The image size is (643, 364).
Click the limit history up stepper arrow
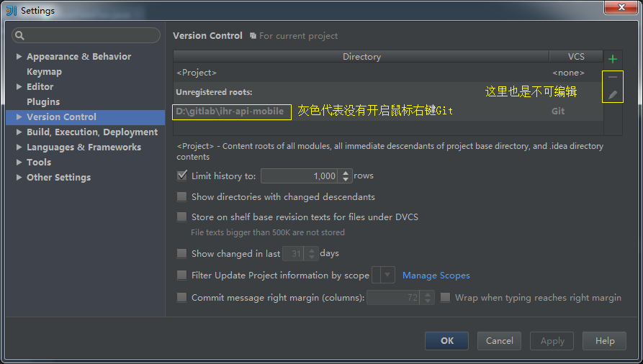coord(346,173)
